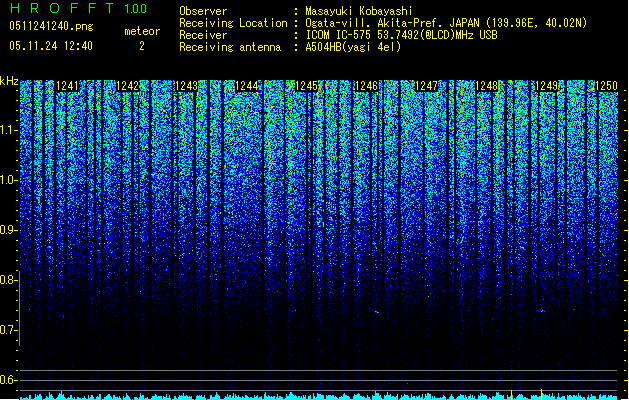This screenshot has height=400, width=629.
Task: Click the yellow detection tick below 1249
Action: tap(542, 394)
